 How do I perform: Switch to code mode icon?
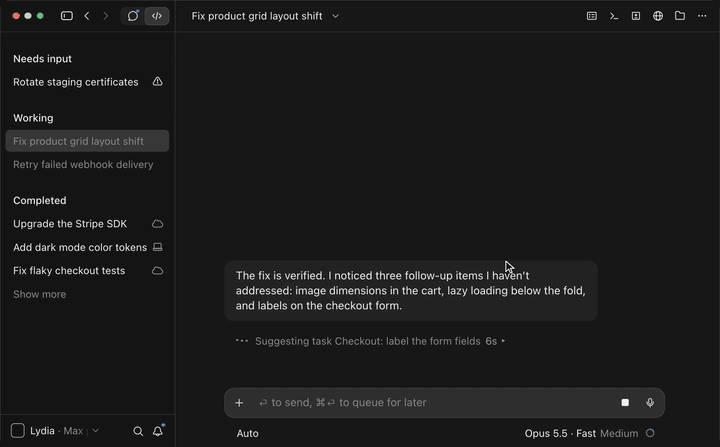click(157, 16)
